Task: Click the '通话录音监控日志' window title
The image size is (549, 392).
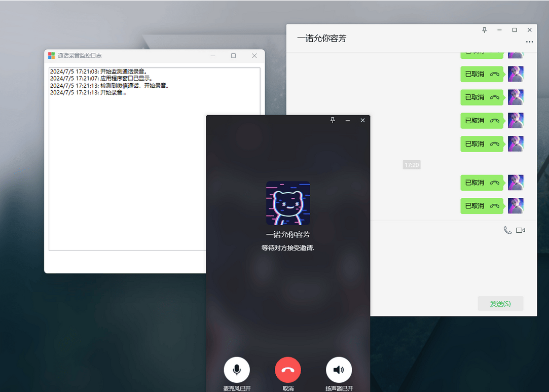Action: tap(80, 55)
